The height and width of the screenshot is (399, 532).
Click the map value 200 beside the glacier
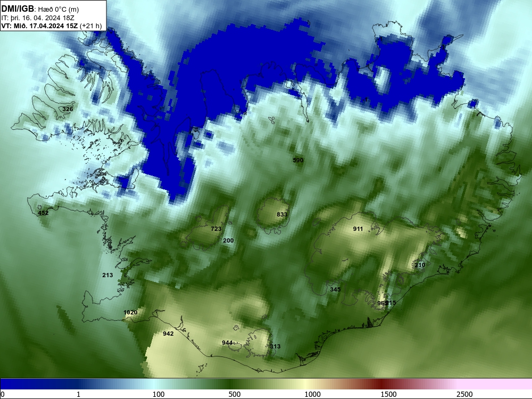pyautogui.click(x=228, y=240)
